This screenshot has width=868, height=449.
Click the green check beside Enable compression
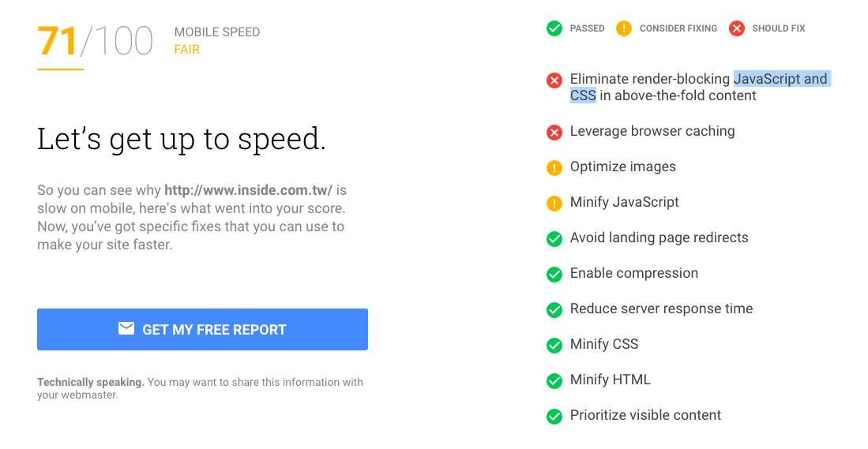click(x=554, y=275)
